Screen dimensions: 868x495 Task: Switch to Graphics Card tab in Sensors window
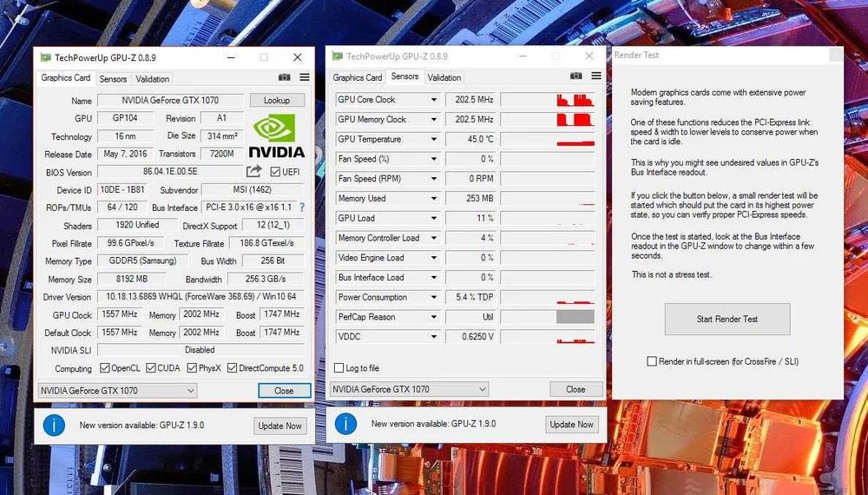357,77
